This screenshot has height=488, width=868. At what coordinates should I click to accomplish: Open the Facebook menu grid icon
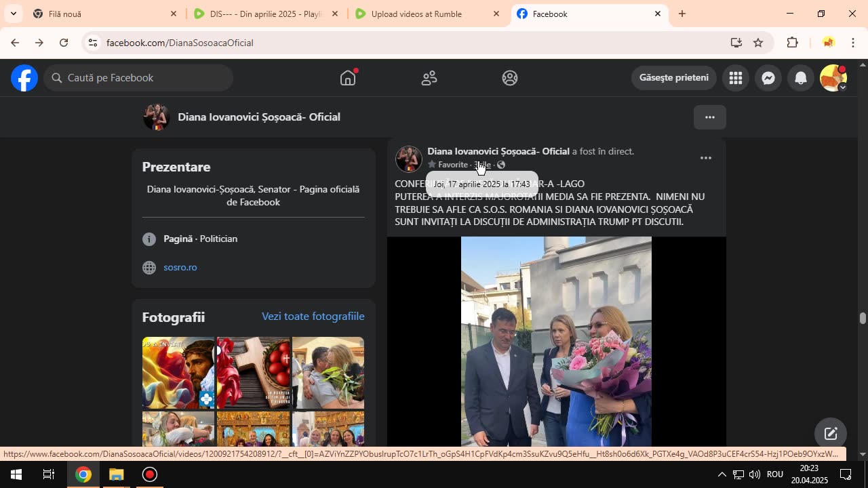tap(736, 78)
